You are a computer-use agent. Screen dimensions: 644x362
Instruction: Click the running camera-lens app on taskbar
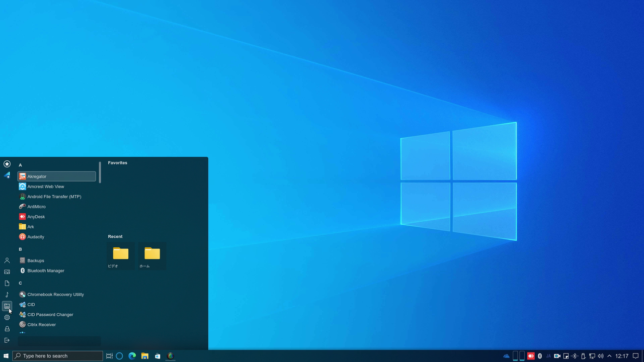click(170, 356)
